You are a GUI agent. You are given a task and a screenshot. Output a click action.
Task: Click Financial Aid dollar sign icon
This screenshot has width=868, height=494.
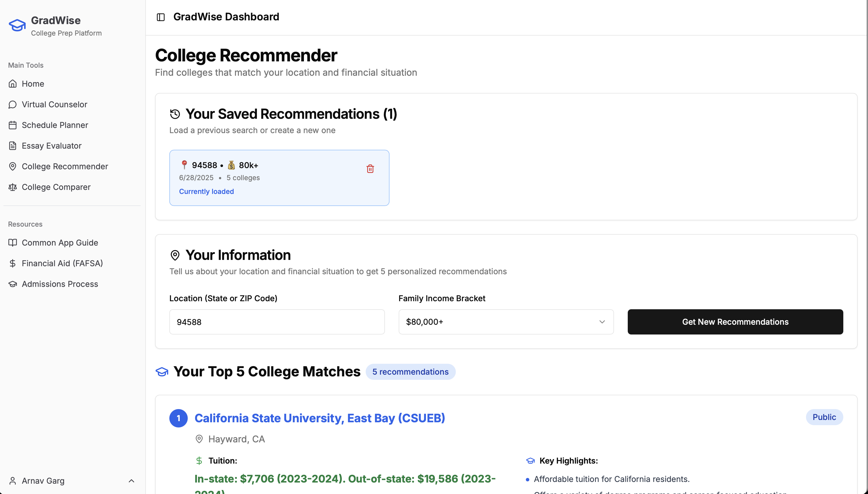pyautogui.click(x=13, y=263)
